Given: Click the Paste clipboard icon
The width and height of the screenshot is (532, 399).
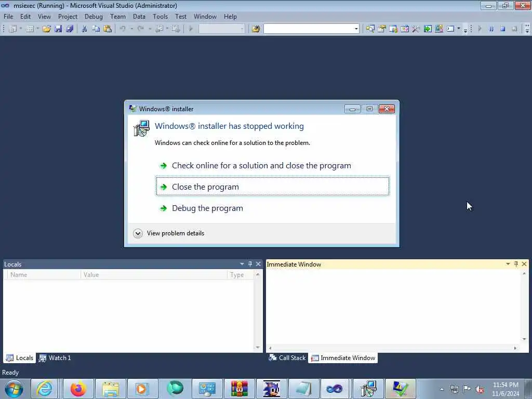Looking at the screenshot, I should (x=108, y=29).
